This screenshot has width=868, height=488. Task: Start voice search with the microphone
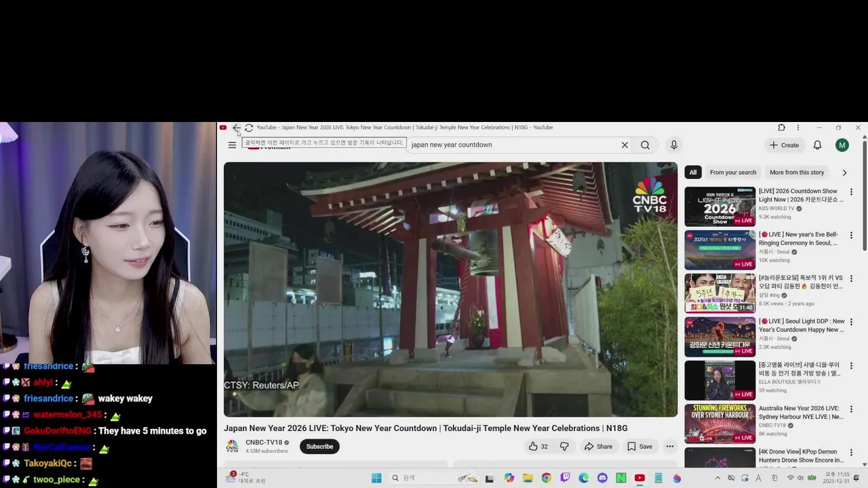click(x=673, y=145)
